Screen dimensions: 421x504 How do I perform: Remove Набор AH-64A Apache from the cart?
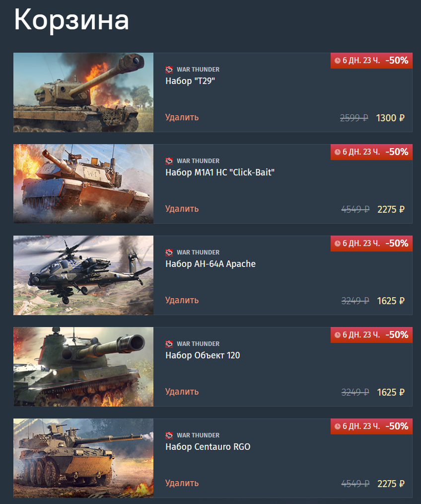pos(182,300)
